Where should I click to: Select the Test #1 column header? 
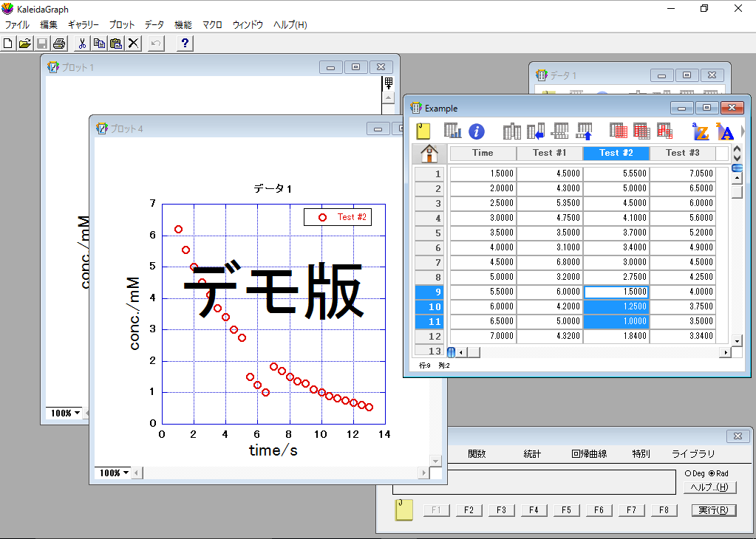pyautogui.click(x=550, y=153)
